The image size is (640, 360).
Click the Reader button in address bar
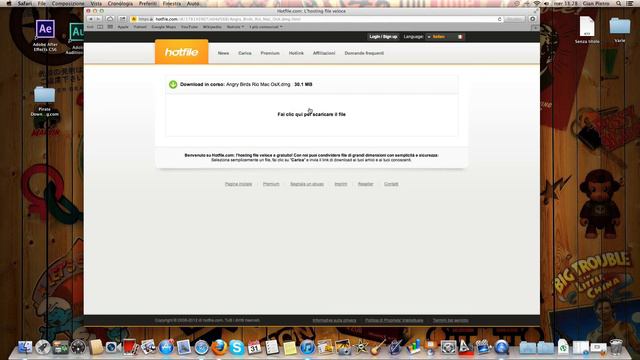(514, 19)
